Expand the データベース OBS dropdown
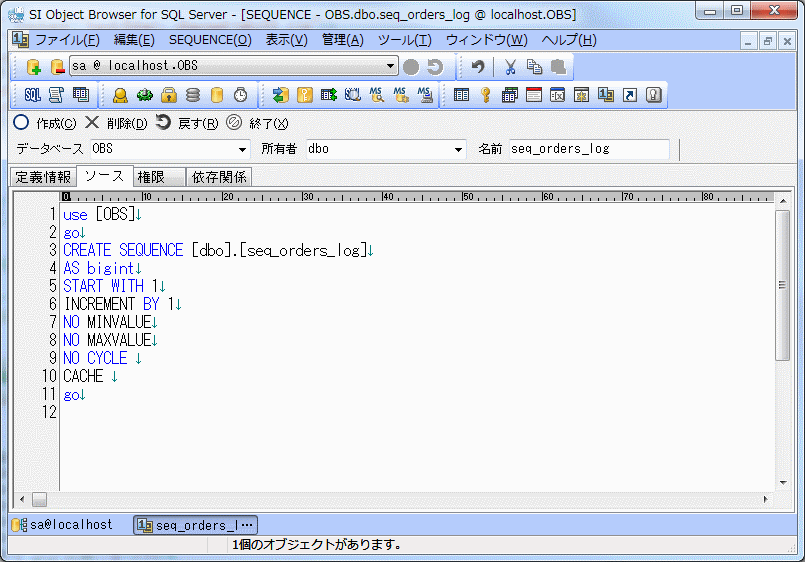Image resolution: width=805 pixels, height=562 pixels. pos(242,149)
